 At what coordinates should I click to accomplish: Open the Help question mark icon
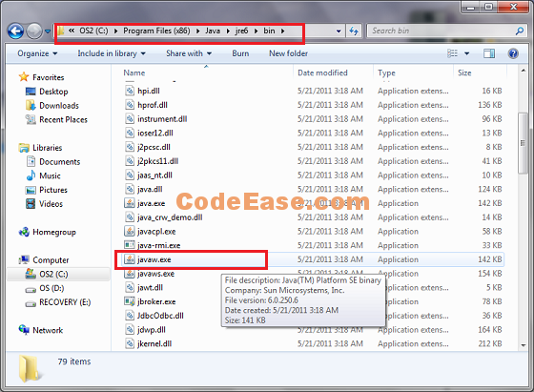click(x=513, y=53)
